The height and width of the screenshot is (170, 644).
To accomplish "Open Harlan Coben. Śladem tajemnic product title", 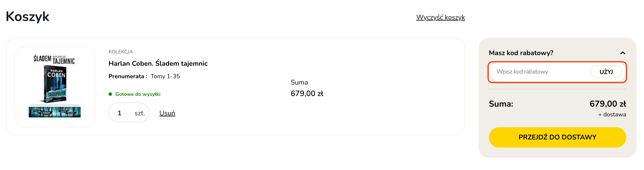I will pos(158,64).
